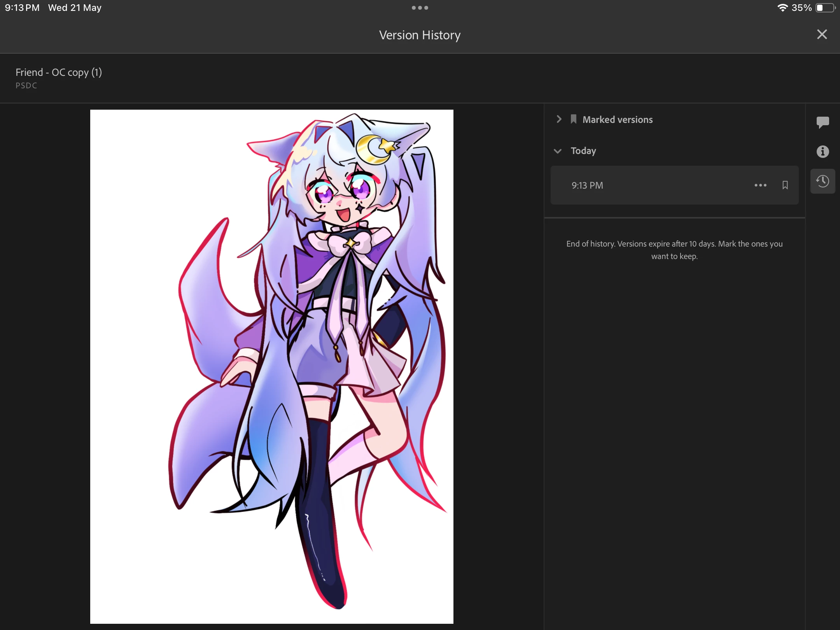This screenshot has width=840, height=630.
Task: Click the Marked versions label
Action: point(618,120)
